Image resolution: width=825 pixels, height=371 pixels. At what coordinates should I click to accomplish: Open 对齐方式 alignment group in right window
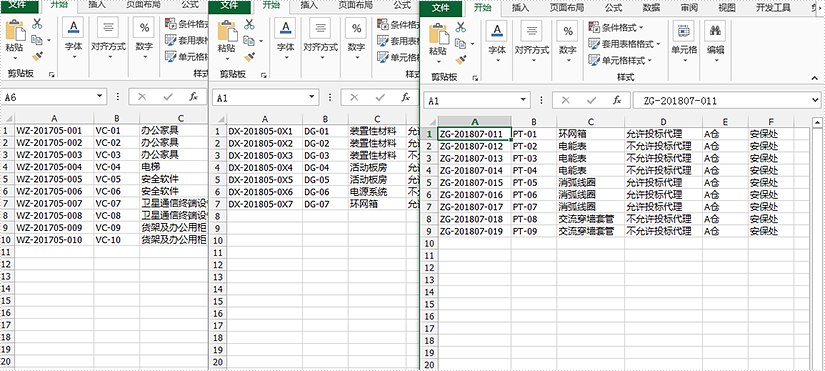click(532, 42)
